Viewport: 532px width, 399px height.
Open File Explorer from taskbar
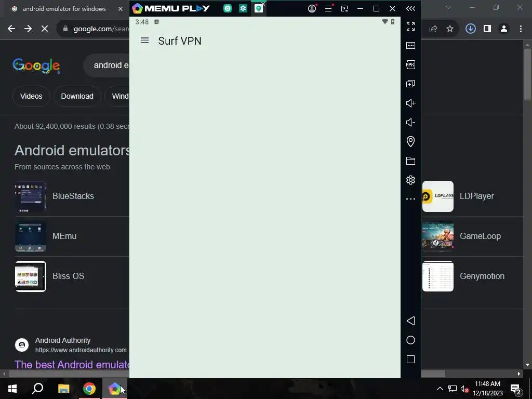coord(63,389)
